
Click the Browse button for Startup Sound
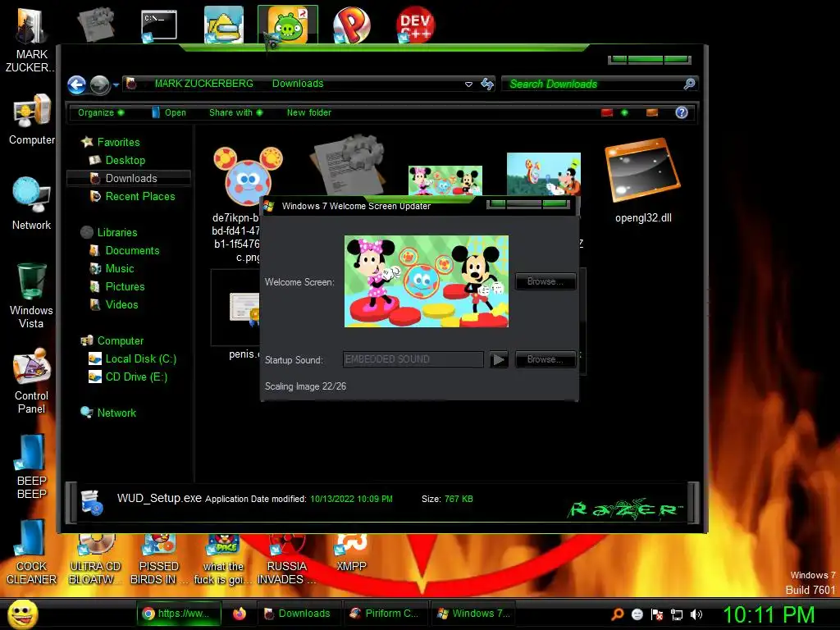(546, 359)
